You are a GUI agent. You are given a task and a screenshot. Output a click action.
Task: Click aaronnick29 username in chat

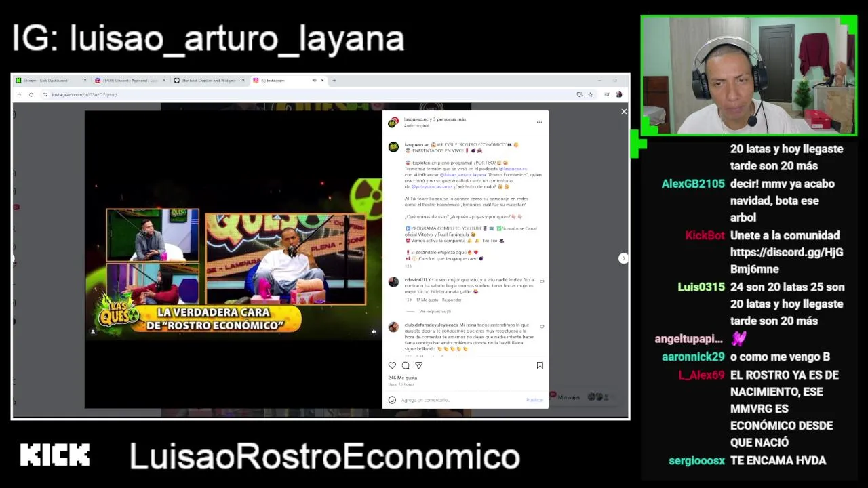[x=693, y=357]
